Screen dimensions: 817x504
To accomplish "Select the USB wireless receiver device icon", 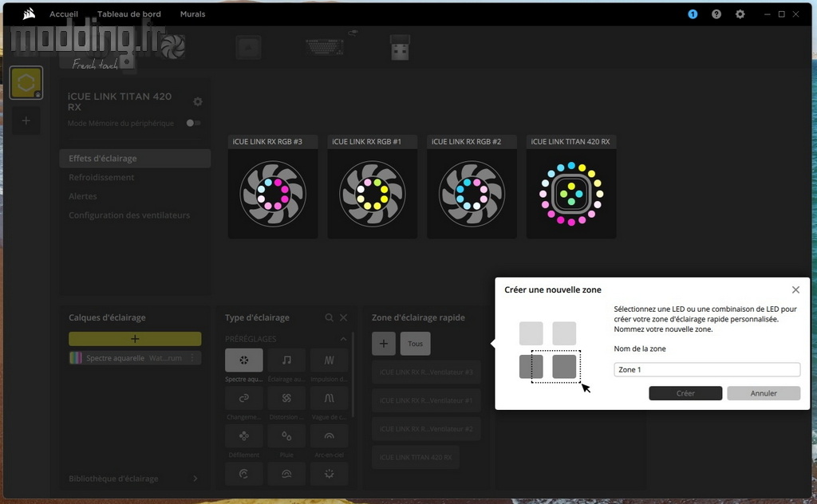I will (x=401, y=47).
